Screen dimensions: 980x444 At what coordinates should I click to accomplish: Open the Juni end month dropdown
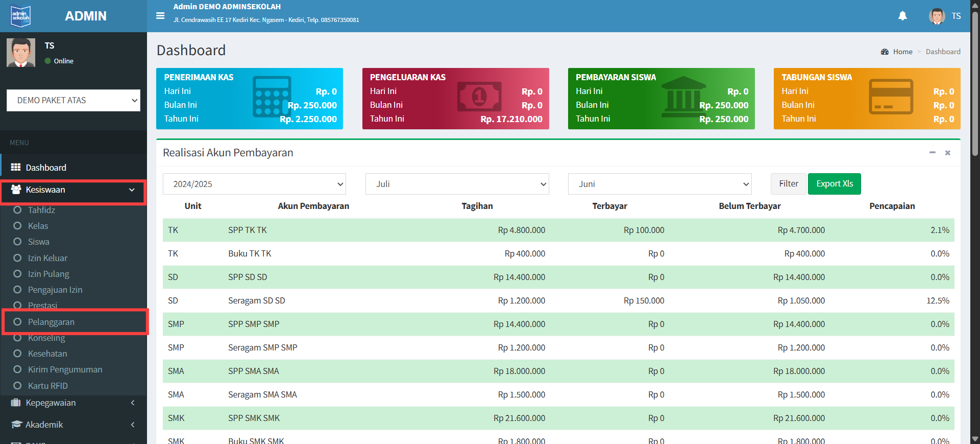659,184
